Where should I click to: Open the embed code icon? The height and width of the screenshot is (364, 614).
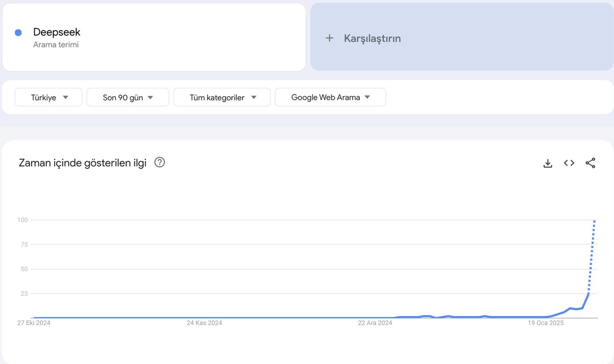coord(569,163)
